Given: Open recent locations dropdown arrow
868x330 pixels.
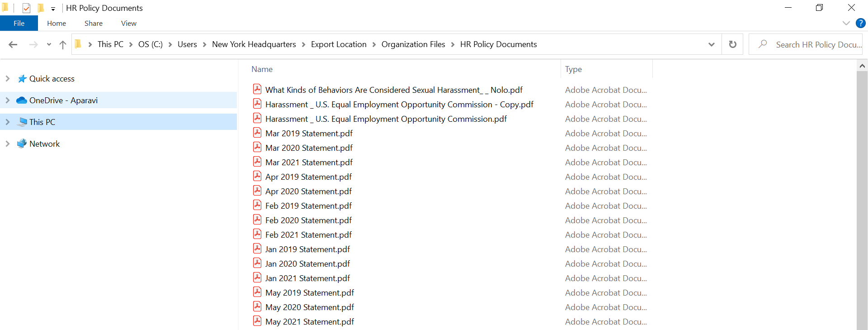Looking at the screenshot, I should [x=49, y=44].
